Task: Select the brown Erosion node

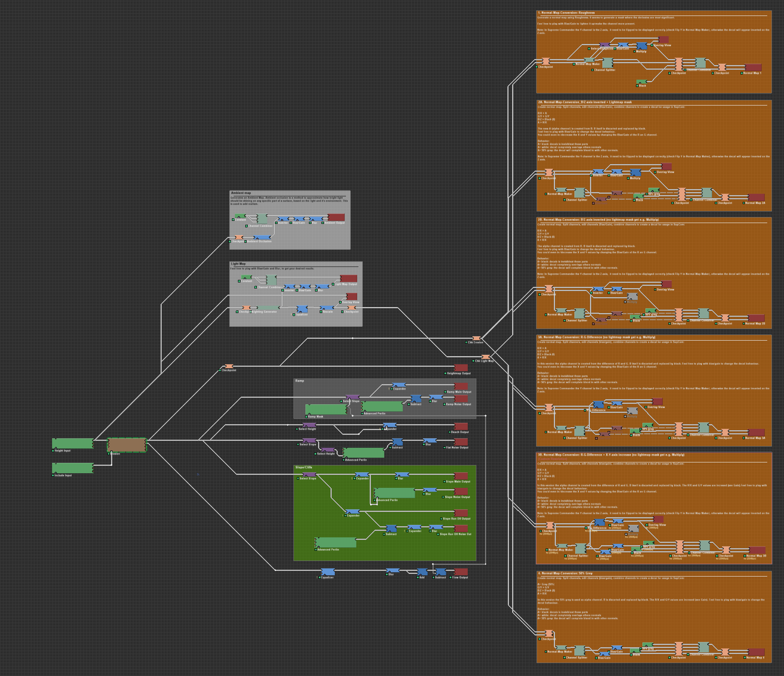Action: [127, 445]
